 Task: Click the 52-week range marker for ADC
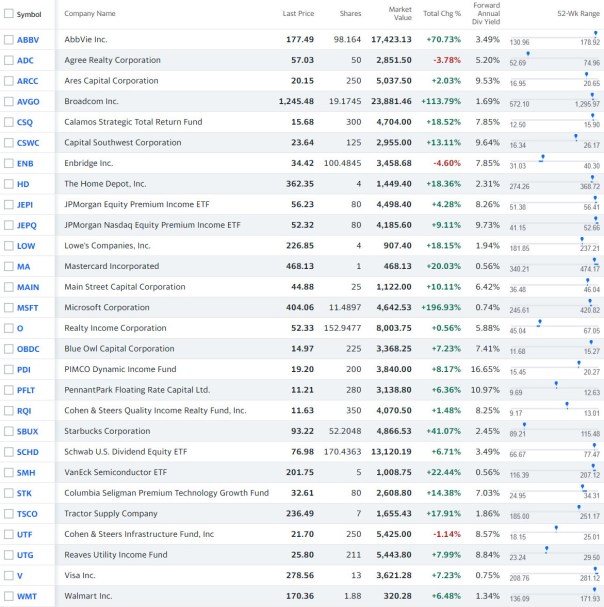point(528,54)
